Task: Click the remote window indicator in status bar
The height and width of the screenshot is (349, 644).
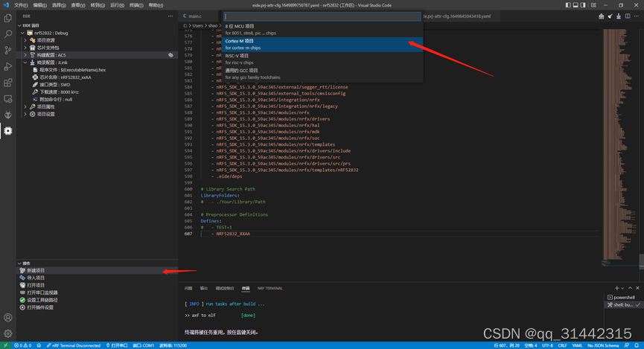Action: coord(5,345)
